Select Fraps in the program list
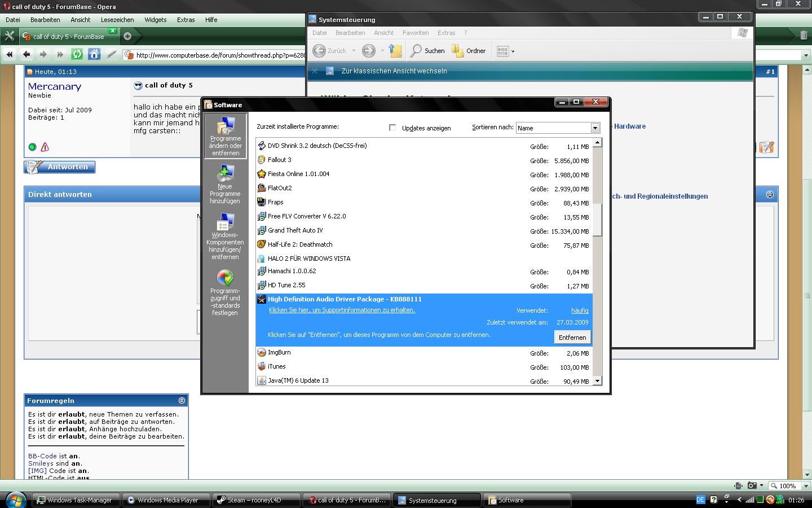The height and width of the screenshot is (508, 812). click(x=424, y=203)
